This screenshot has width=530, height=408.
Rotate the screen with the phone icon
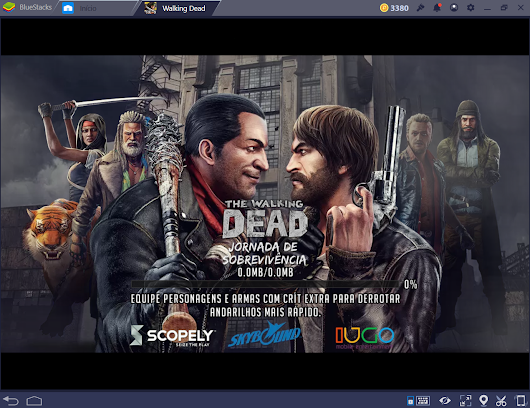pos(520,401)
